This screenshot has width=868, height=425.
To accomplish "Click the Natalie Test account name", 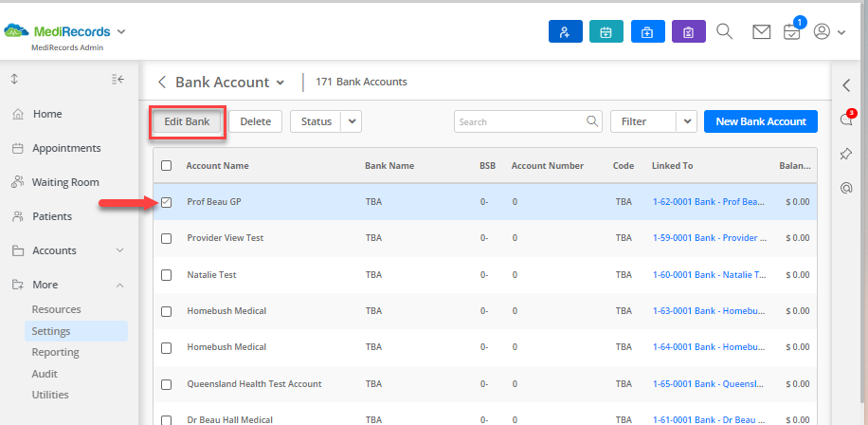I will point(211,275).
